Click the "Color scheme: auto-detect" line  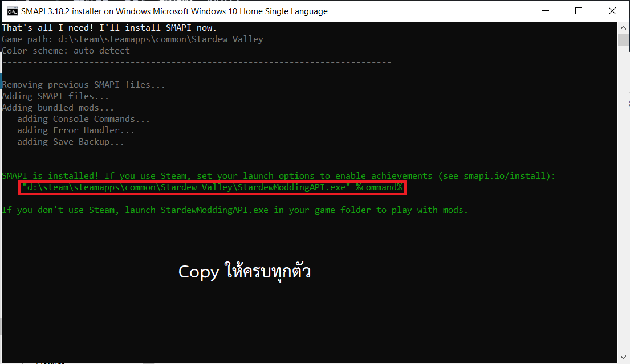click(66, 51)
